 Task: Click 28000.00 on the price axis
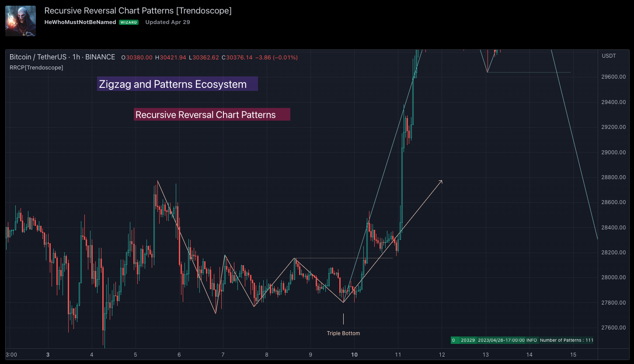pos(613,277)
